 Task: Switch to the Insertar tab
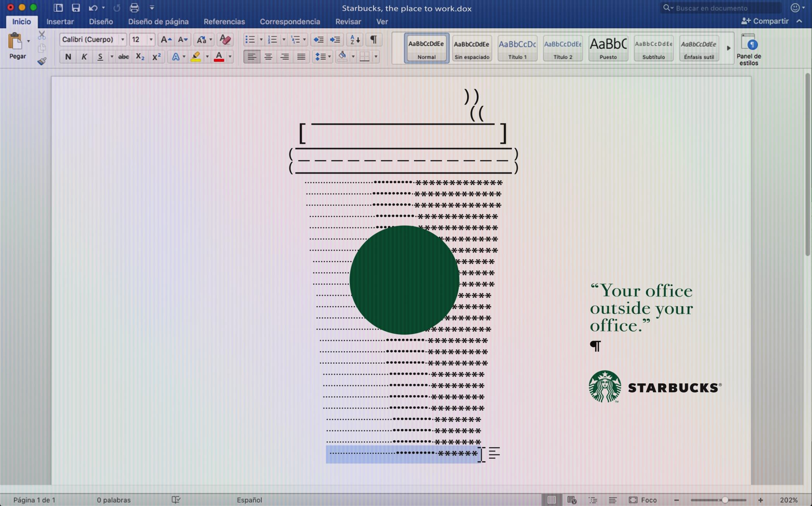click(60, 21)
